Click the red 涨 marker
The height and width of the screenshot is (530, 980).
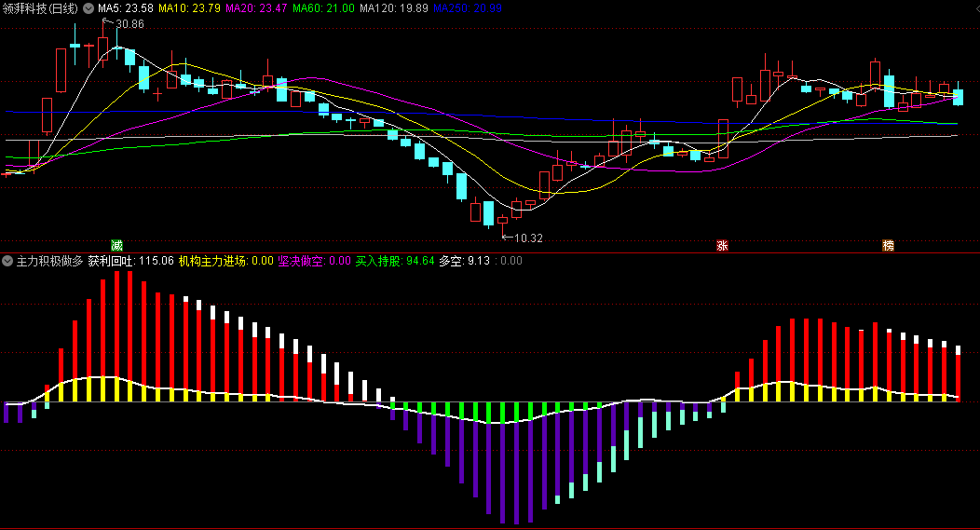[722, 245]
